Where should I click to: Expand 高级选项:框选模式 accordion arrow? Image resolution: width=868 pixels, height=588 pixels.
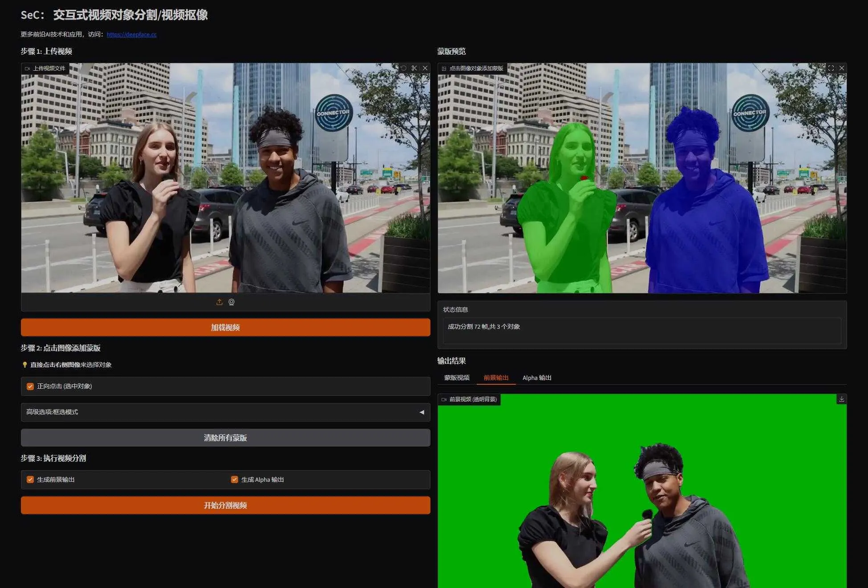coord(422,412)
